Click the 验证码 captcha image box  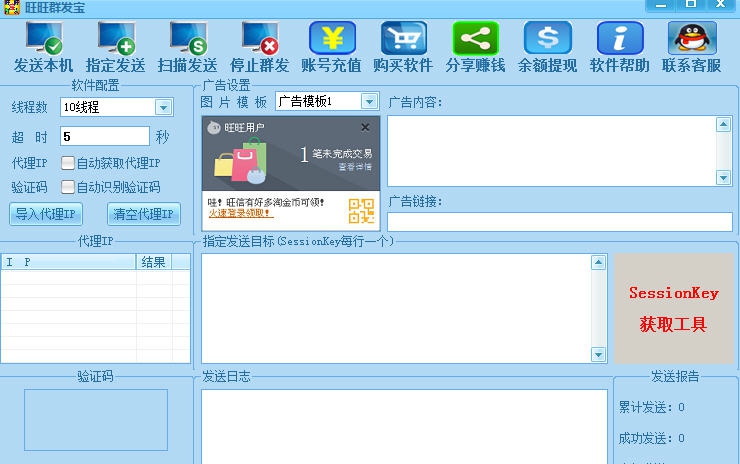pyautogui.click(x=96, y=420)
